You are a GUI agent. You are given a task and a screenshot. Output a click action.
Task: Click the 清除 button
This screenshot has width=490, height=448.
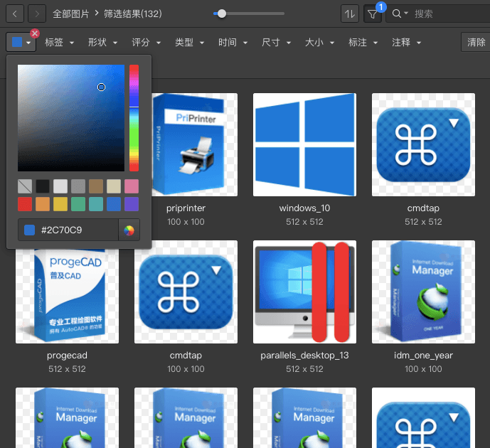point(476,43)
